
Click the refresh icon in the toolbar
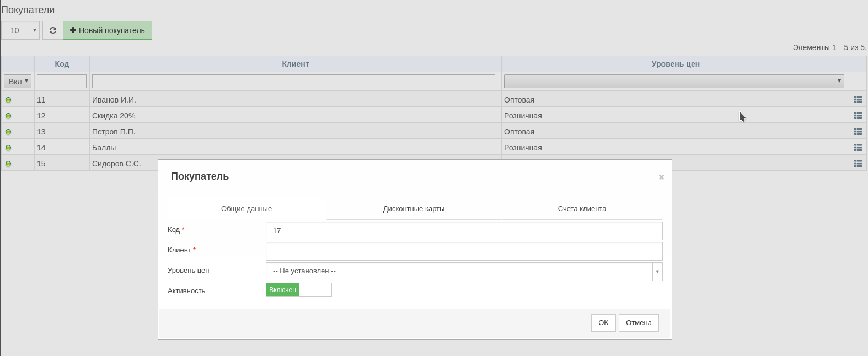(53, 30)
